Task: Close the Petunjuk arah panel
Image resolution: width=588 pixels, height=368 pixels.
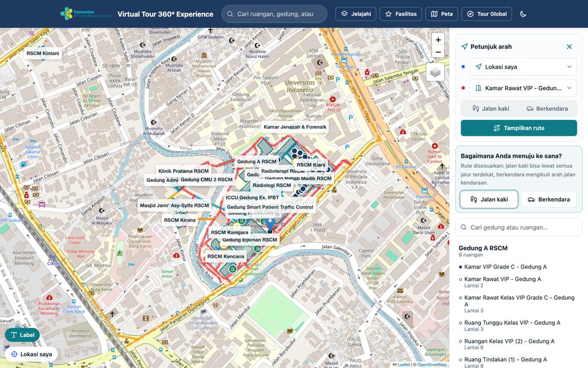Action: (569, 47)
